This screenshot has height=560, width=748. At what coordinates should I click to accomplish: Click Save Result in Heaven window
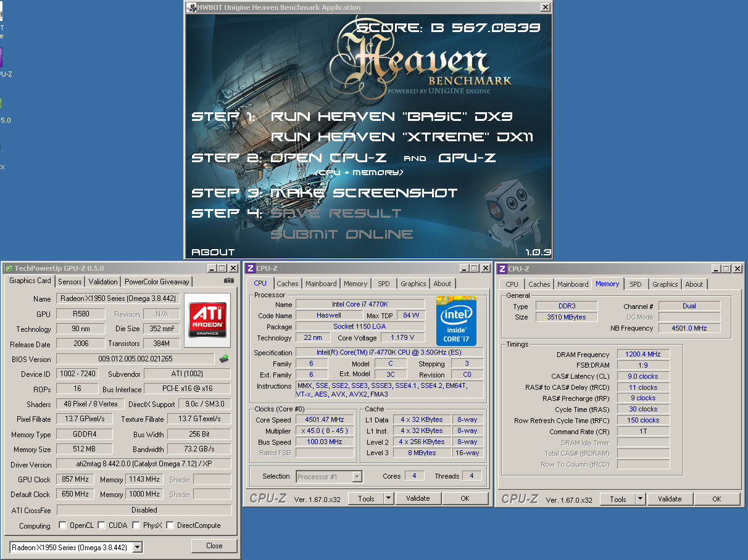[336, 213]
